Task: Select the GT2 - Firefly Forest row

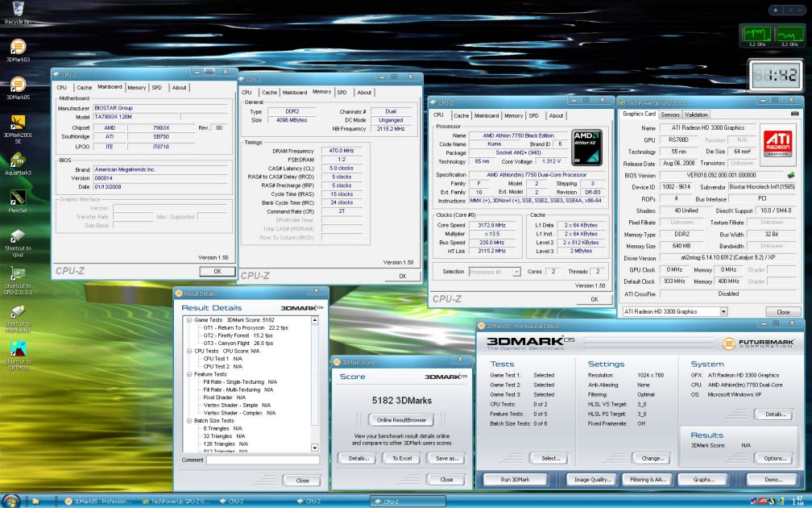Action: tap(238, 336)
